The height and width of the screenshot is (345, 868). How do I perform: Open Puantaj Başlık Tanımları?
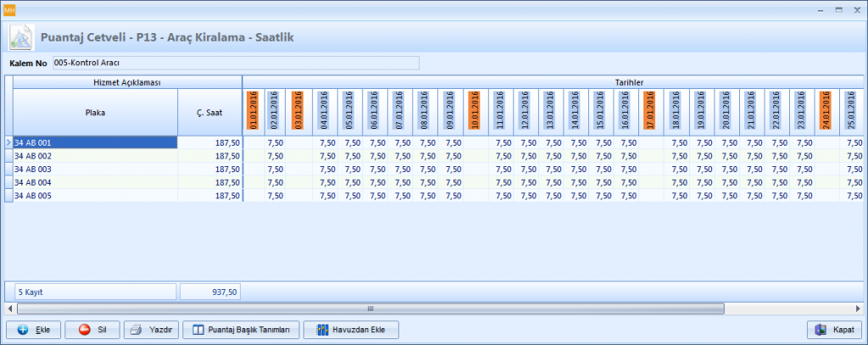tap(242, 330)
